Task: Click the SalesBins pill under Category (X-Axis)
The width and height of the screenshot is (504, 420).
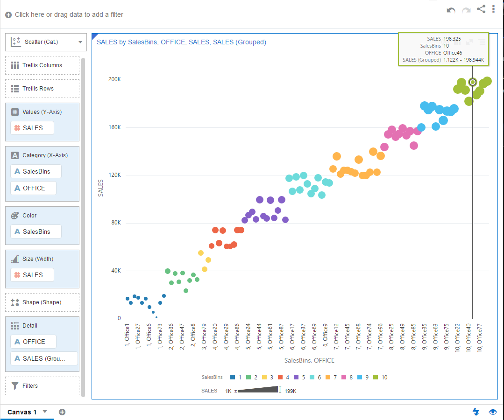Action: click(x=36, y=171)
